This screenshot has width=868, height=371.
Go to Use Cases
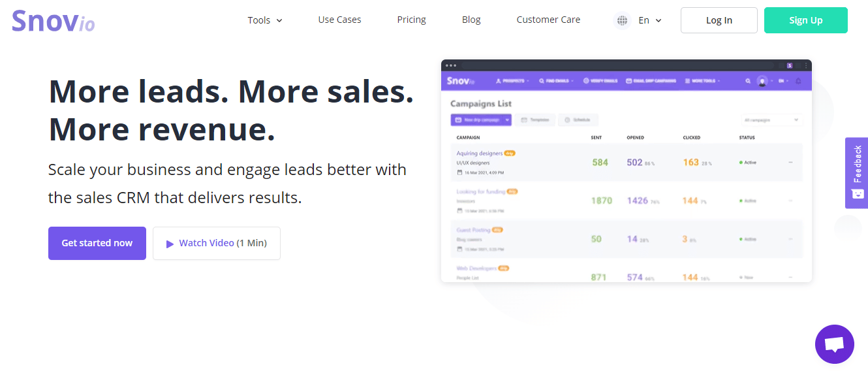(x=339, y=20)
